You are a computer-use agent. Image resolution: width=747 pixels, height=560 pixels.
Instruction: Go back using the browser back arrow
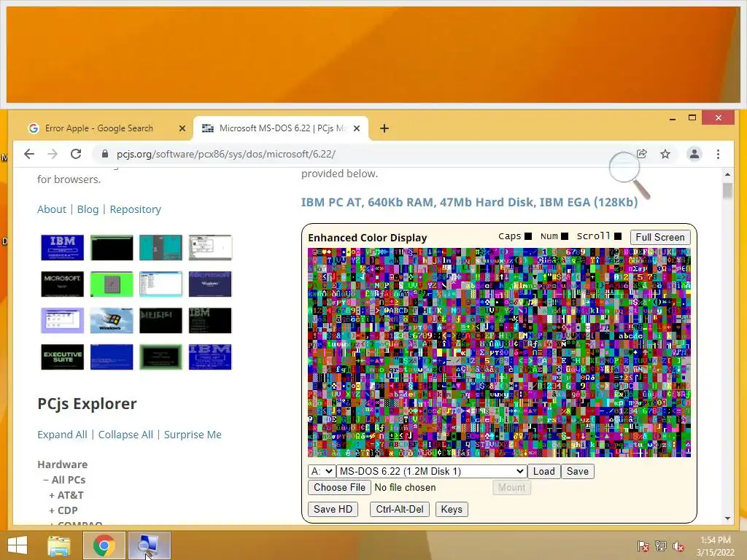[x=29, y=154]
